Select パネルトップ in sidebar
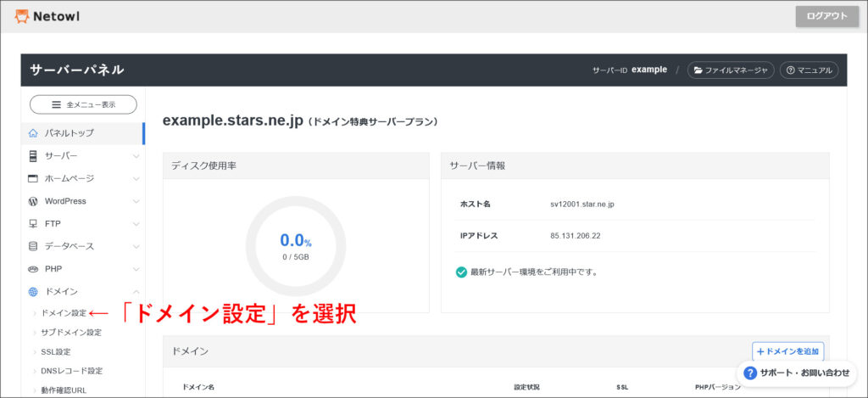The image size is (868, 398). pyautogui.click(x=83, y=133)
